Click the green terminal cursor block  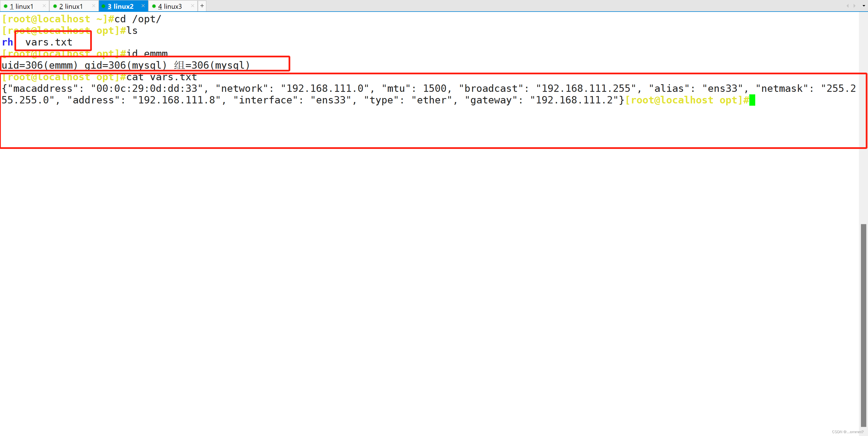pos(752,100)
